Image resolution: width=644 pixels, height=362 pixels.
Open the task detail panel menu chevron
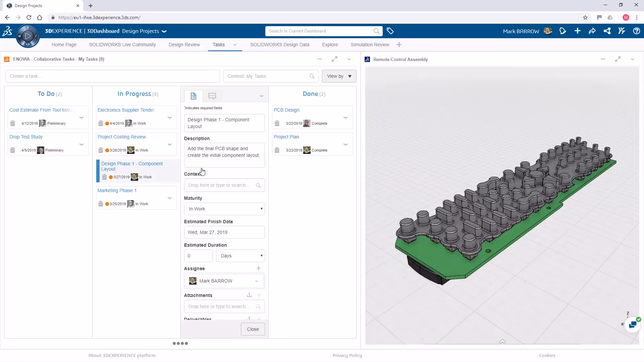pos(261,96)
